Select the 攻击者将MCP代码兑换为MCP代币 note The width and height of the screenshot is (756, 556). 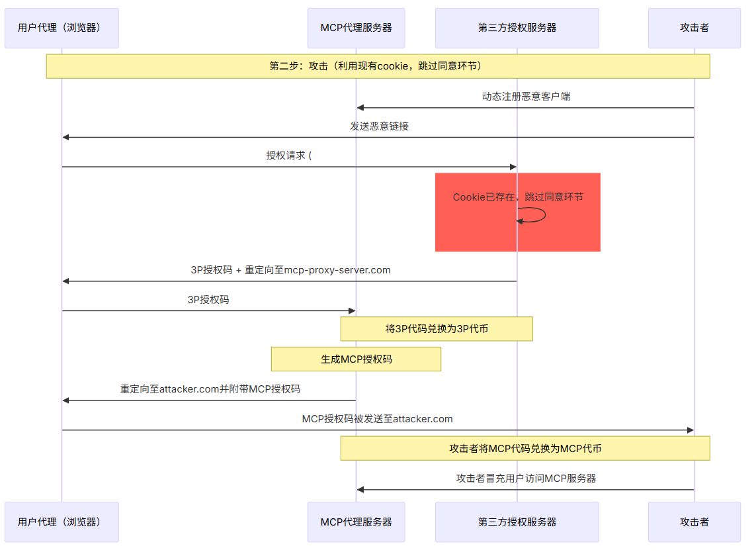click(525, 448)
